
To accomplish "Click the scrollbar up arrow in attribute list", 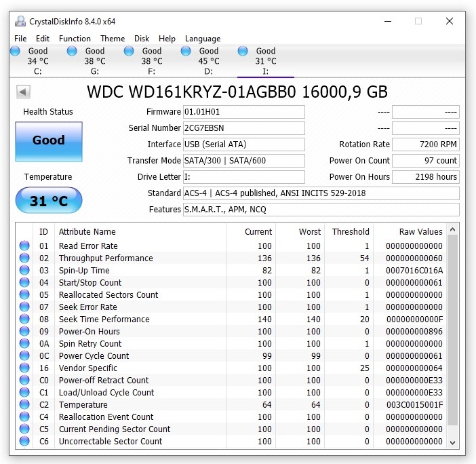I will click(x=453, y=230).
